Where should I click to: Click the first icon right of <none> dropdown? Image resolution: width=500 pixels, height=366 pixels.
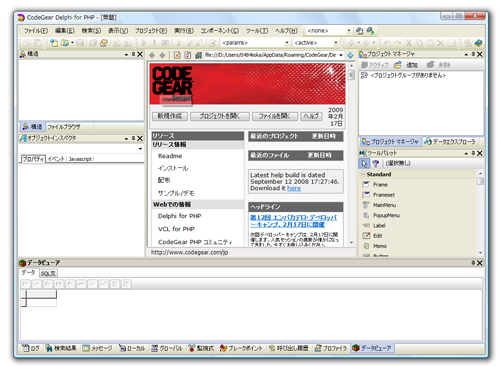(359, 31)
